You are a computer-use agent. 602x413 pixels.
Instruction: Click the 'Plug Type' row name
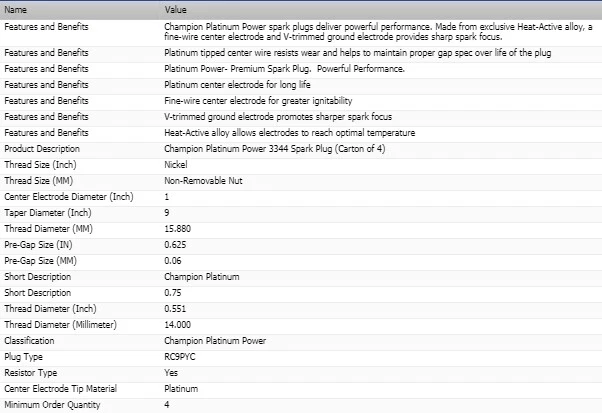(x=23, y=357)
